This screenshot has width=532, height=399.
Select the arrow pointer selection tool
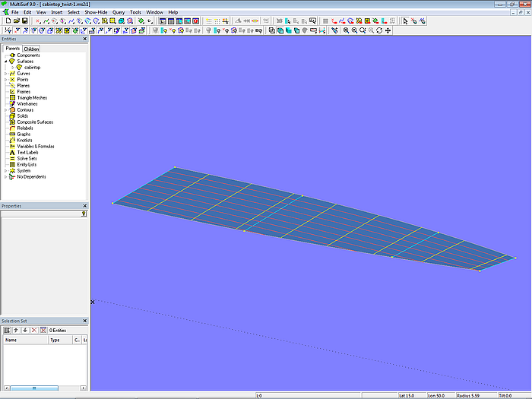coord(405,21)
